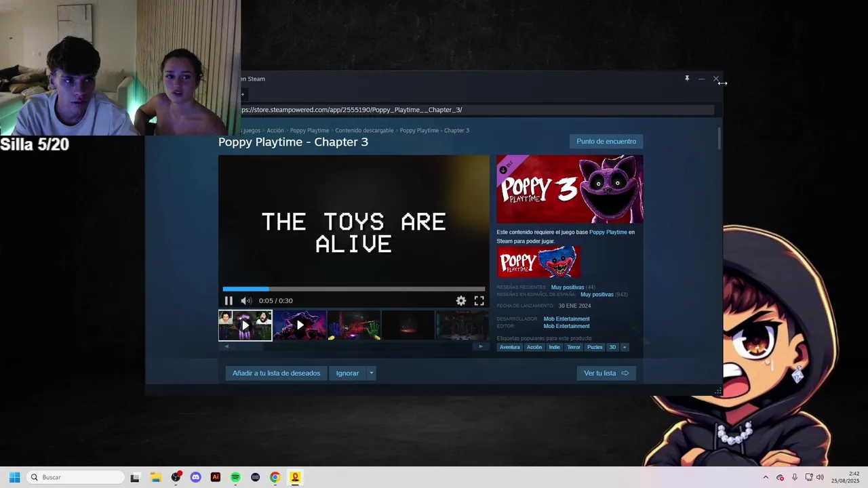The width and height of the screenshot is (868, 488).
Task: Play the second trailer thumbnail
Action: 300,325
